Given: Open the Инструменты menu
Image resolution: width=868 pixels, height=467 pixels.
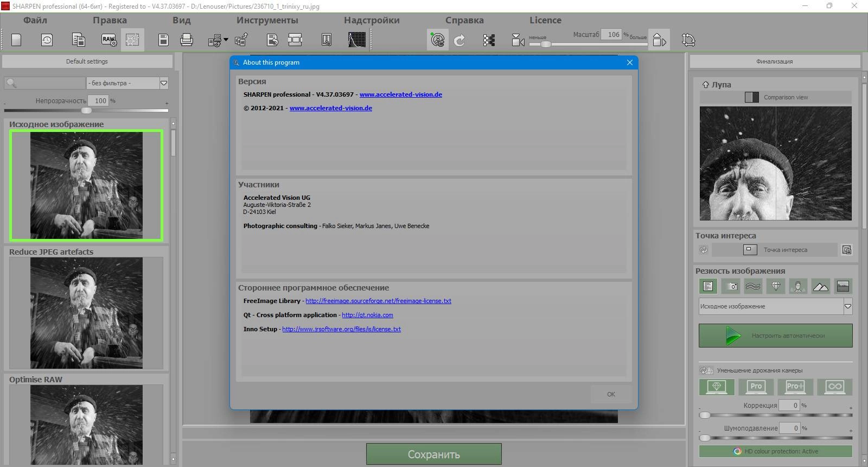Looking at the screenshot, I should coord(267,20).
